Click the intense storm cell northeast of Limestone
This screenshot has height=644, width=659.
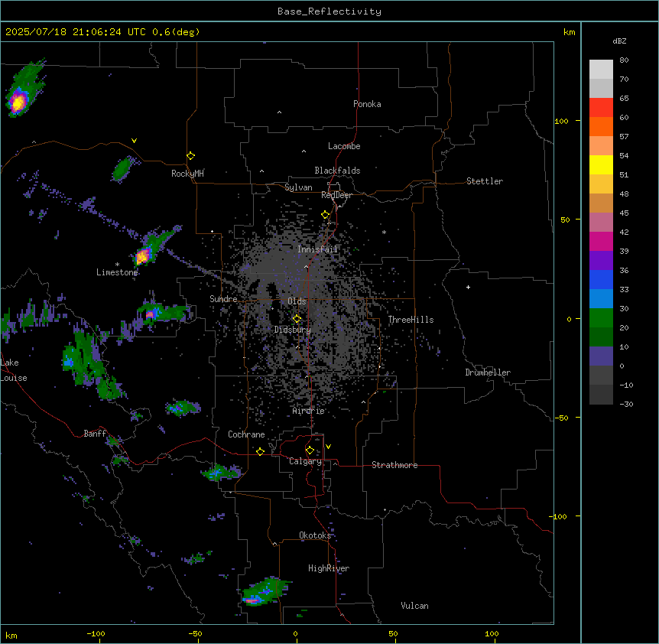[143, 255]
